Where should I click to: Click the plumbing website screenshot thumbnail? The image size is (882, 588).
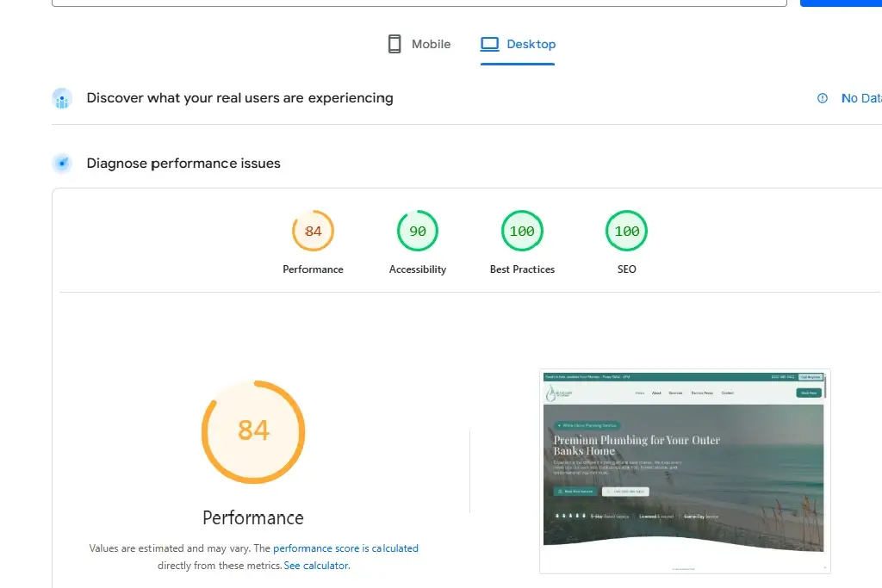pyautogui.click(x=684, y=471)
